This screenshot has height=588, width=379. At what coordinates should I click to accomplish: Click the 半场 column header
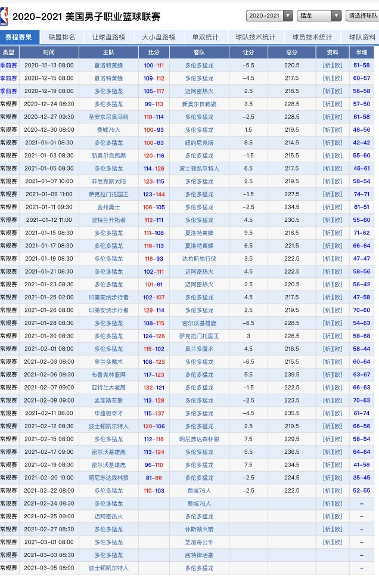(361, 52)
